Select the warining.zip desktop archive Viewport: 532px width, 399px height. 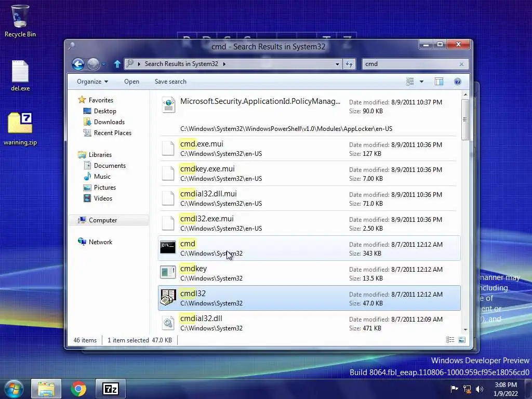pos(20,129)
